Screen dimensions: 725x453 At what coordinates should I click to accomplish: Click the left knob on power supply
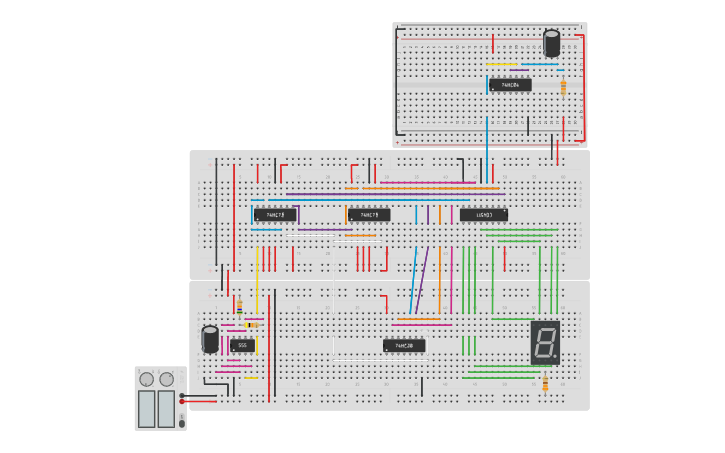(147, 379)
